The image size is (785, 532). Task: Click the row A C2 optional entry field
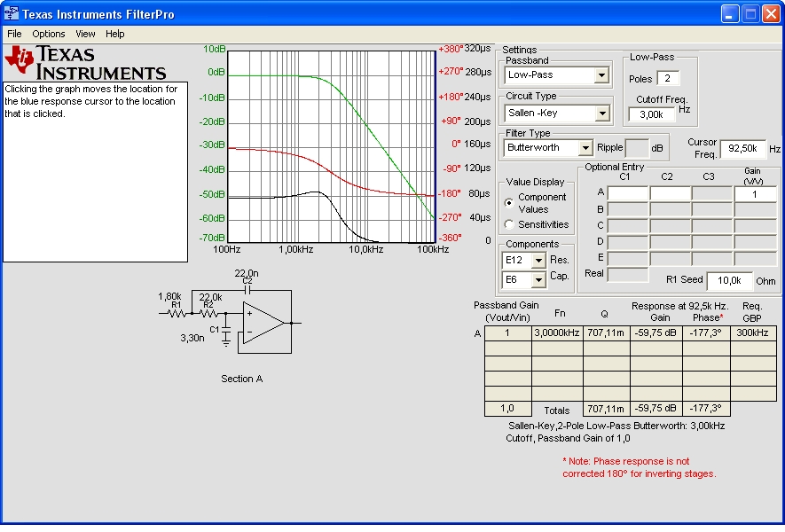670,194
